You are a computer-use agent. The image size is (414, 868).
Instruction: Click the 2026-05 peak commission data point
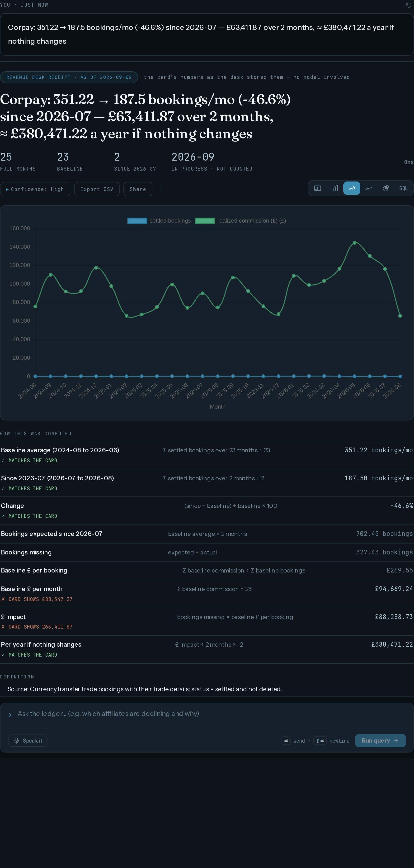pos(354,243)
